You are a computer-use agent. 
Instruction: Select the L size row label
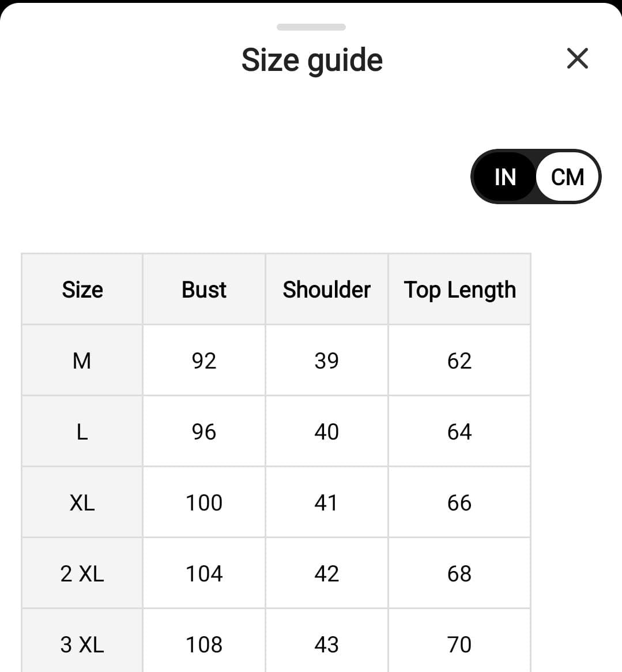[x=82, y=431]
